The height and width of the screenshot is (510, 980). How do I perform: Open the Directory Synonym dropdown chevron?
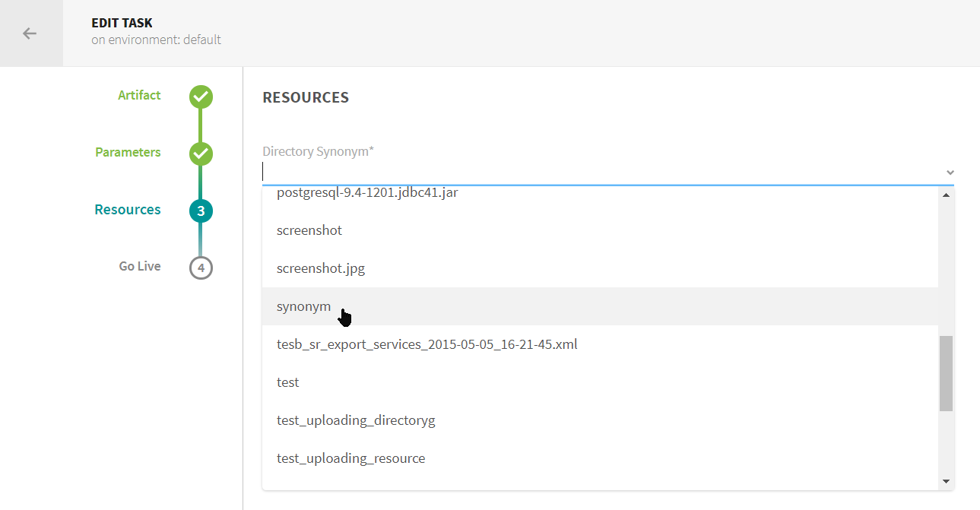tap(950, 173)
